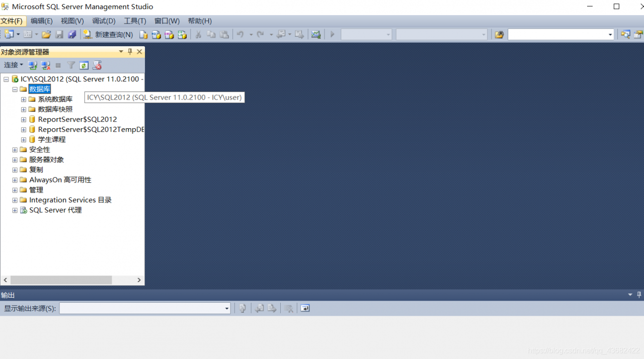Select the 数据库 tree item
The image size is (644, 359).
pos(40,89)
